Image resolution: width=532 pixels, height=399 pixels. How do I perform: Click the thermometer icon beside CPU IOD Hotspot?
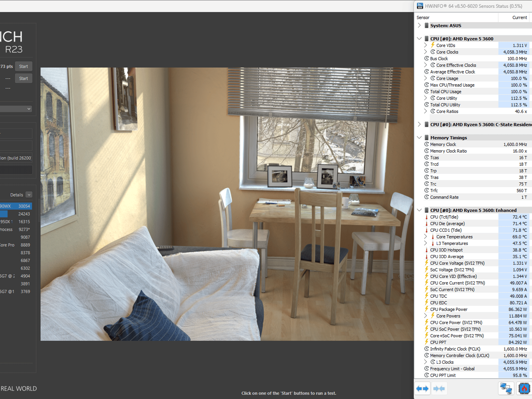click(427, 250)
